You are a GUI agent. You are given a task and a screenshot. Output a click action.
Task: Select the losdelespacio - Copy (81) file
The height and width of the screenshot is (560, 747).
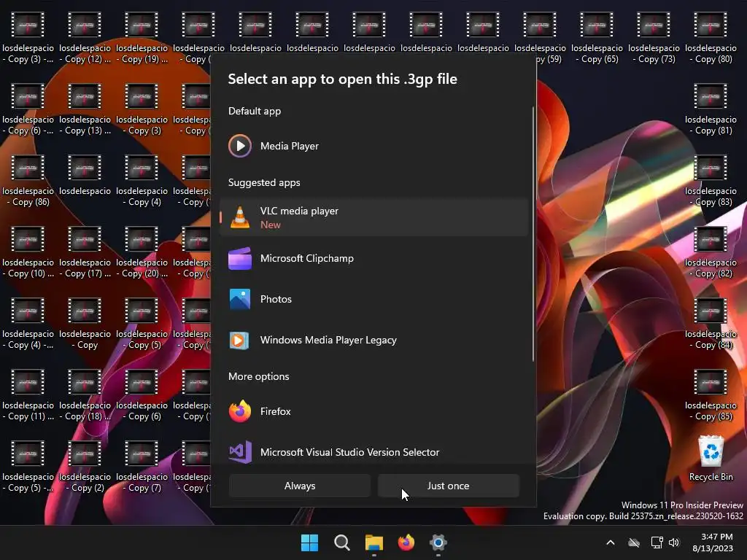tap(711, 109)
